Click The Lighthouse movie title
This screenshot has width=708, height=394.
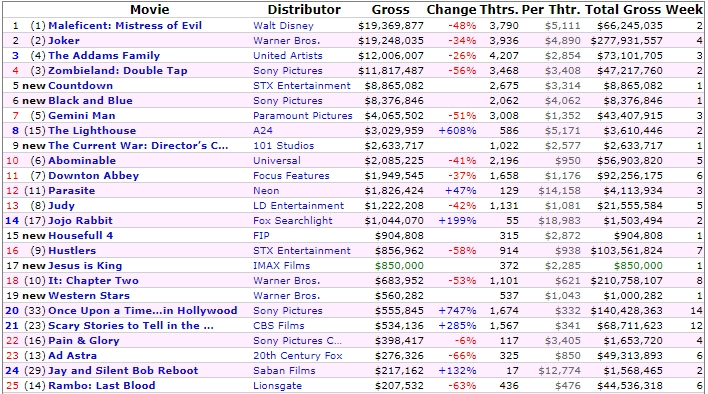pyautogui.click(x=92, y=130)
